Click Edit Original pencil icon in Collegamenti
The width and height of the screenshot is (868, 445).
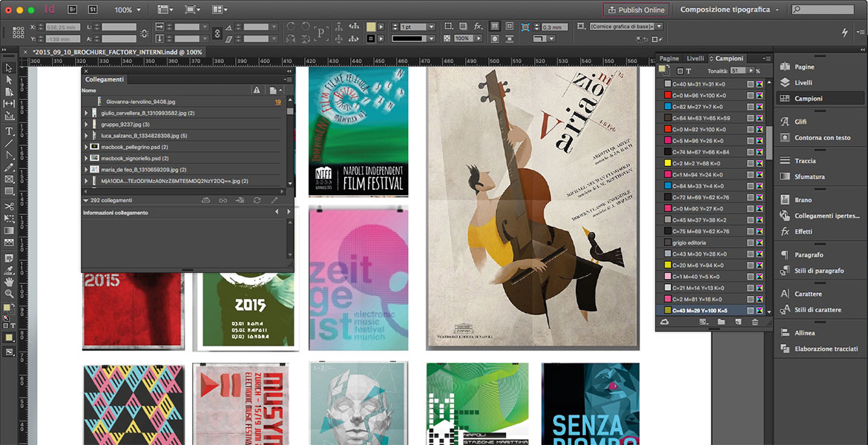click(x=274, y=200)
